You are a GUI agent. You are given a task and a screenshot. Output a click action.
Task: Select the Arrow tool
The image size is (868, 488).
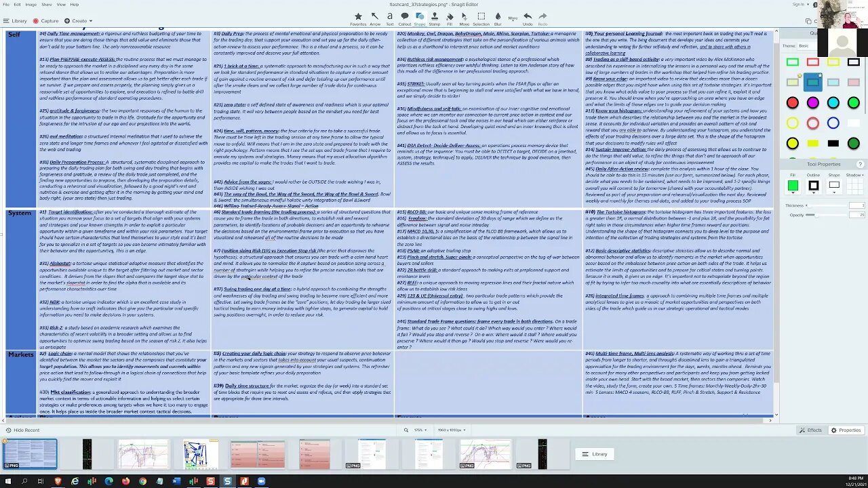pyautogui.click(x=375, y=18)
